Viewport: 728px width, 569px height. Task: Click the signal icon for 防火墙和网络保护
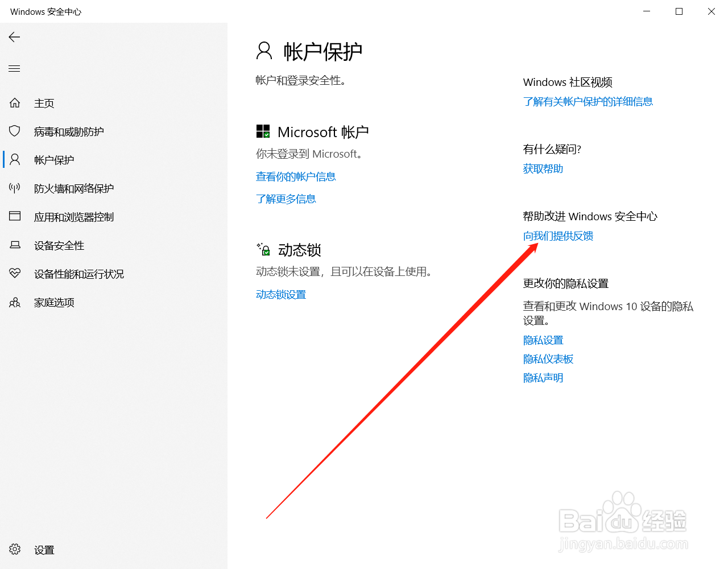point(15,188)
